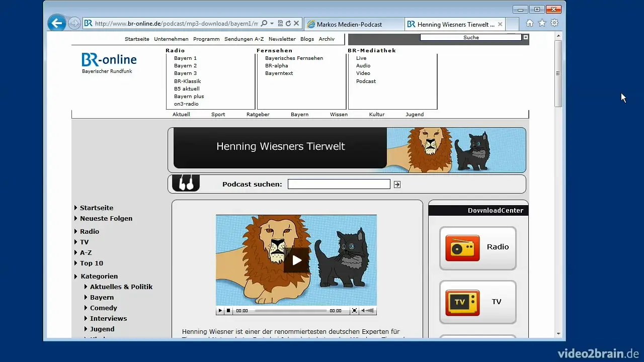The height and width of the screenshot is (362, 644).
Task: Click large play button on video
Action: pyautogui.click(x=296, y=260)
